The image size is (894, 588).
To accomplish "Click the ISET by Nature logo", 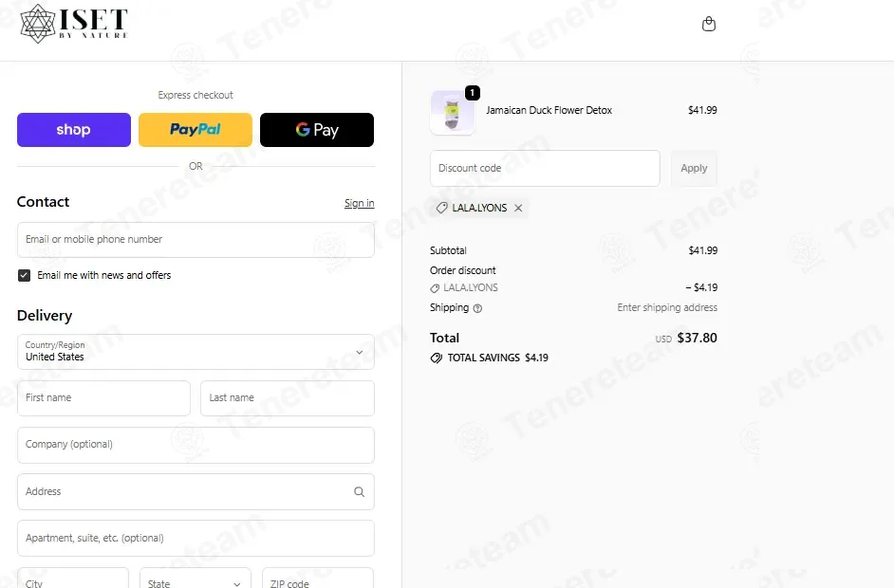I will [x=74, y=24].
